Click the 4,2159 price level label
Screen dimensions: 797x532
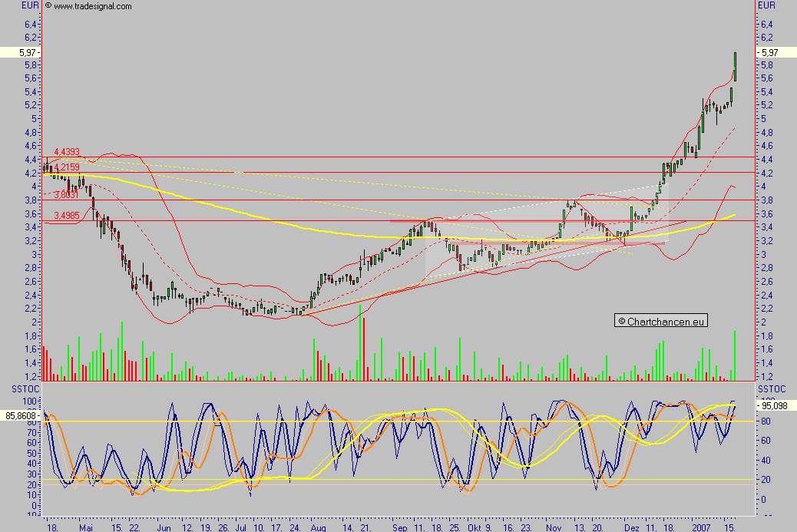coord(67,167)
